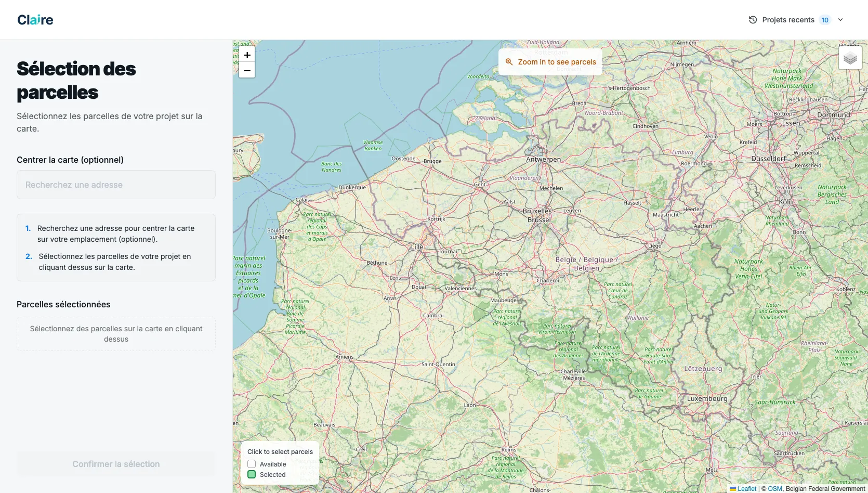Click the Parcelles sélectionnées heading
Viewport: 868px width, 493px height.
[x=63, y=304]
